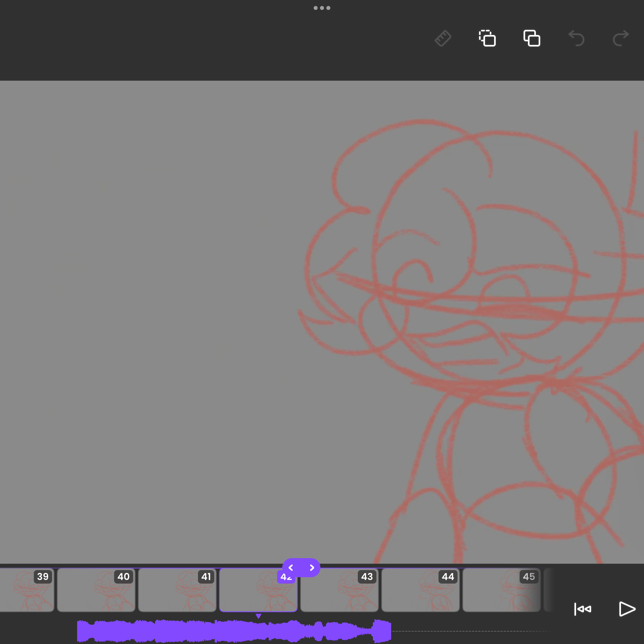Redo the last action
The image size is (644, 644).
621,39
